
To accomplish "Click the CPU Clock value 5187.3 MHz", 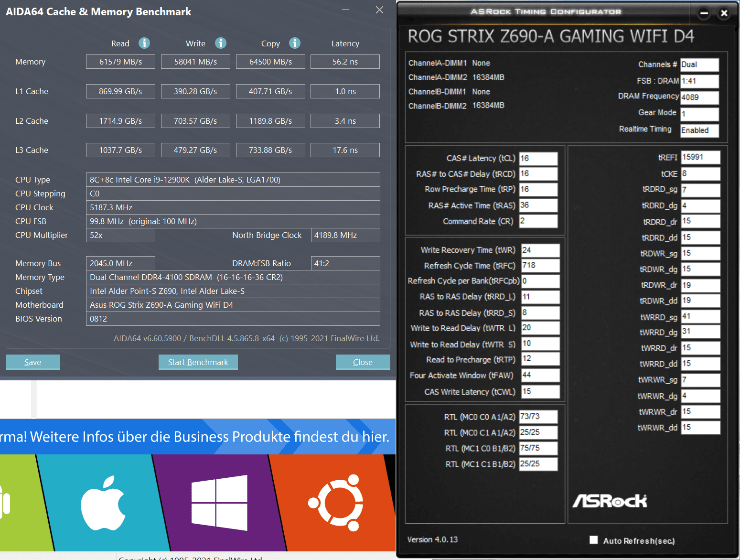I will click(233, 207).
